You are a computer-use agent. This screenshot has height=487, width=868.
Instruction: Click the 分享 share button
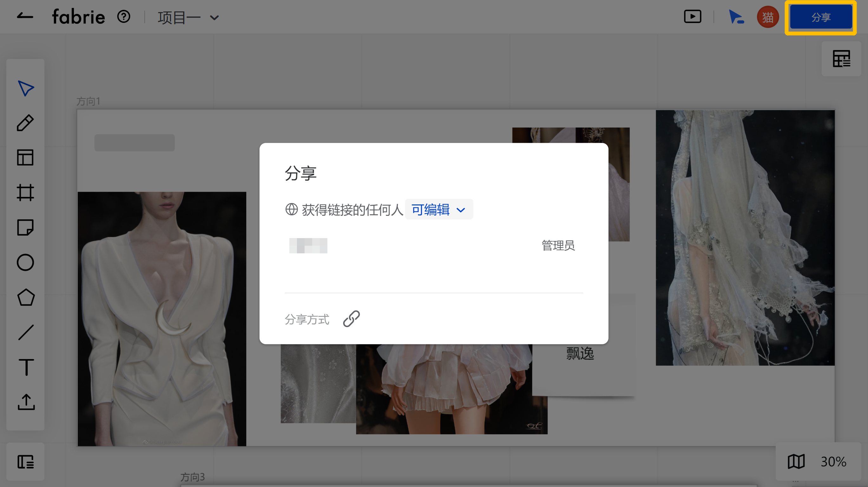821,17
